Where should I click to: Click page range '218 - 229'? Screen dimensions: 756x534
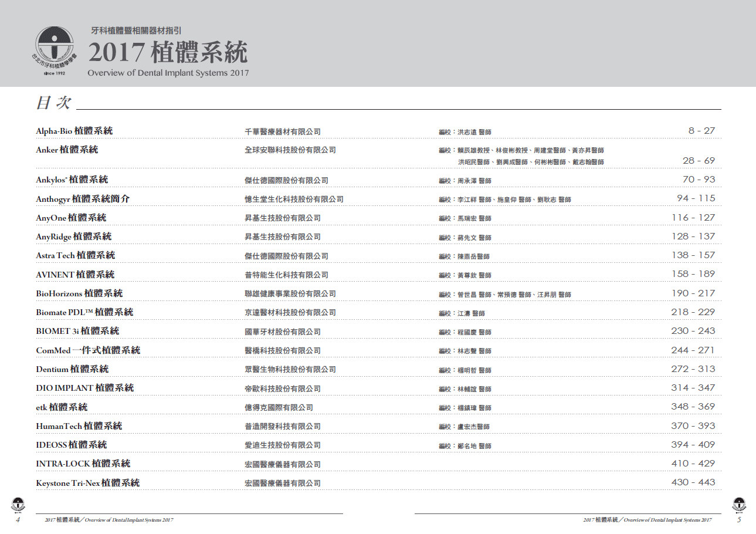[x=693, y=312]
